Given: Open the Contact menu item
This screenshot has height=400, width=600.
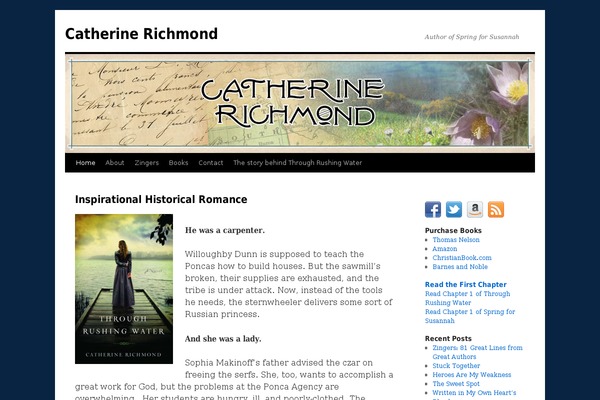Looking at the screenshot, I should tap(211, 163).
